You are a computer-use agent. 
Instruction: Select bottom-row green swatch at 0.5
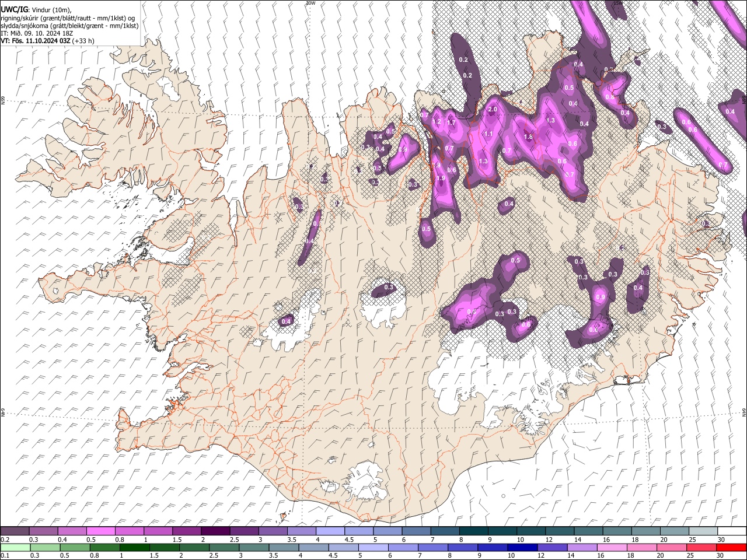pyautogui.click(x=75, y=547)
